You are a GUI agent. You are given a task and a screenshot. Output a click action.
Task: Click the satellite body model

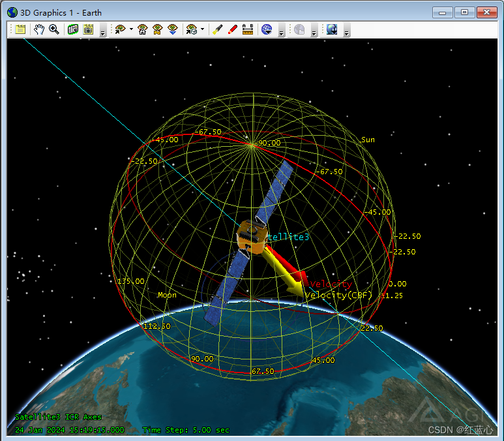pyautogui.click(x=252, y=237)
